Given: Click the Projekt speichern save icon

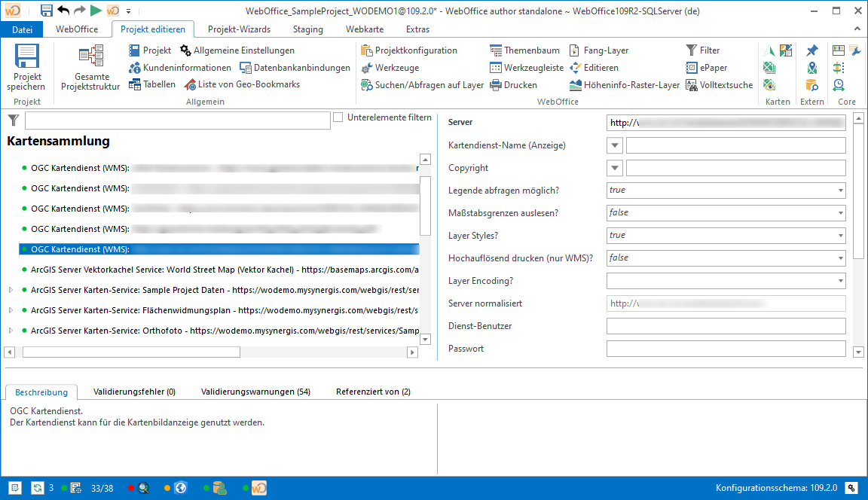Looking at the screenshot, I should click(28, 59).
